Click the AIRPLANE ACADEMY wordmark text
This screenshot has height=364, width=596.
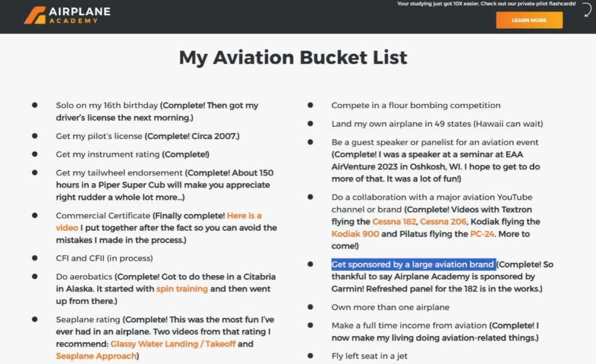[80, 15]
